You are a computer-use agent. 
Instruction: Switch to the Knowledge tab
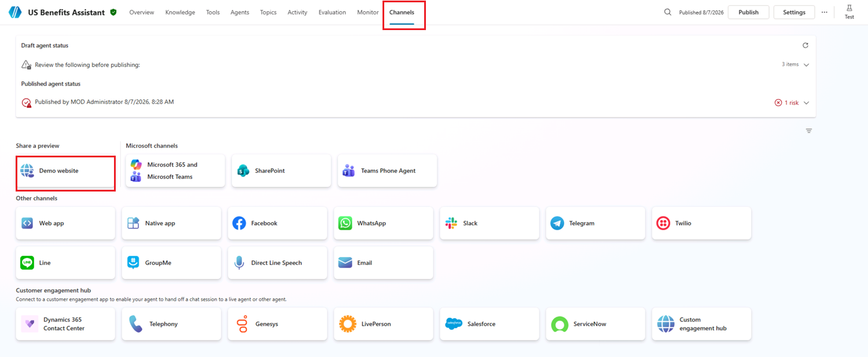tap(180, 12)
